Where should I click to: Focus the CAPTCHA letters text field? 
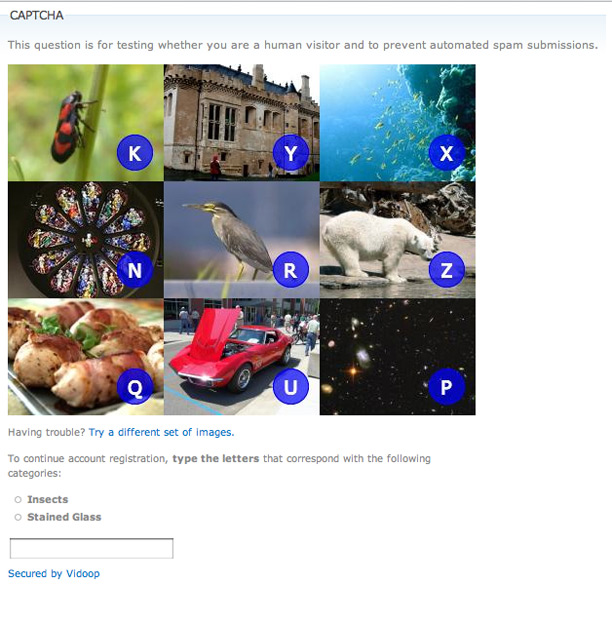[x=91, y=548]
